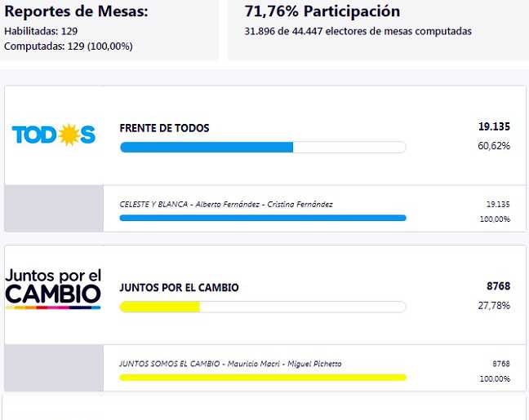Click the 71,76% Participación heading
Screen dimensions: 529x420
(322, 11)
